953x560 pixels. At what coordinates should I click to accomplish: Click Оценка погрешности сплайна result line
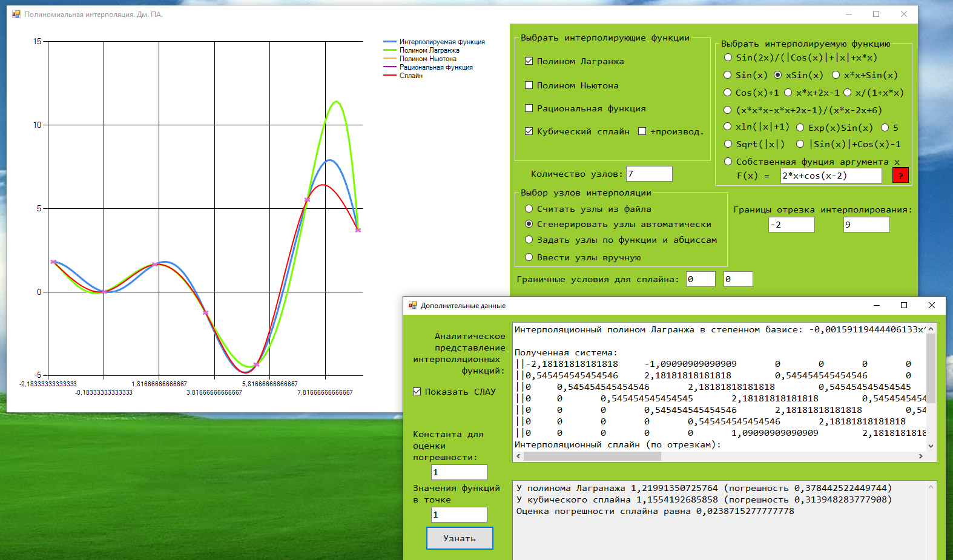(x=655, y=511)
